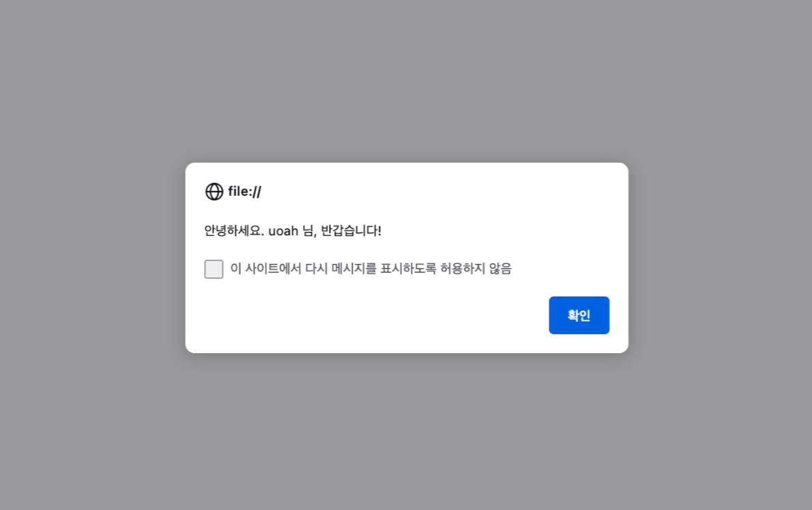Click the gray backdrop left of the dialog
Image resolution: width=812 pixels, height=510 pixels.
(93, 258)
